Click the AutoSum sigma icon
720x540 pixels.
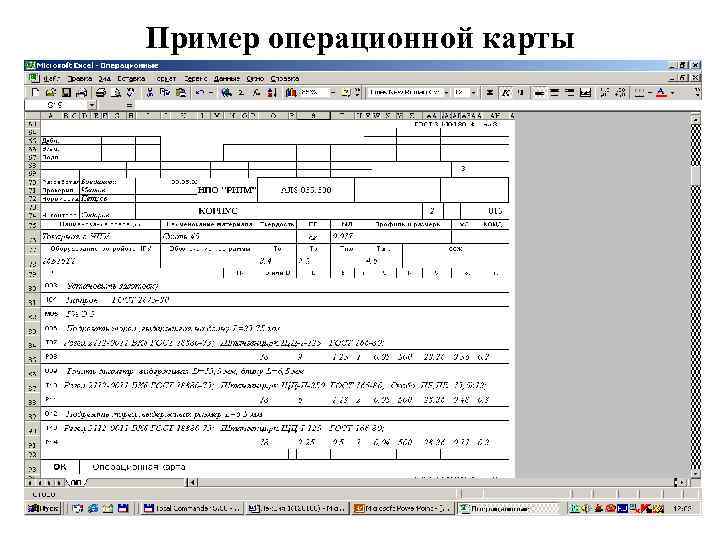(x=241, y=93)
